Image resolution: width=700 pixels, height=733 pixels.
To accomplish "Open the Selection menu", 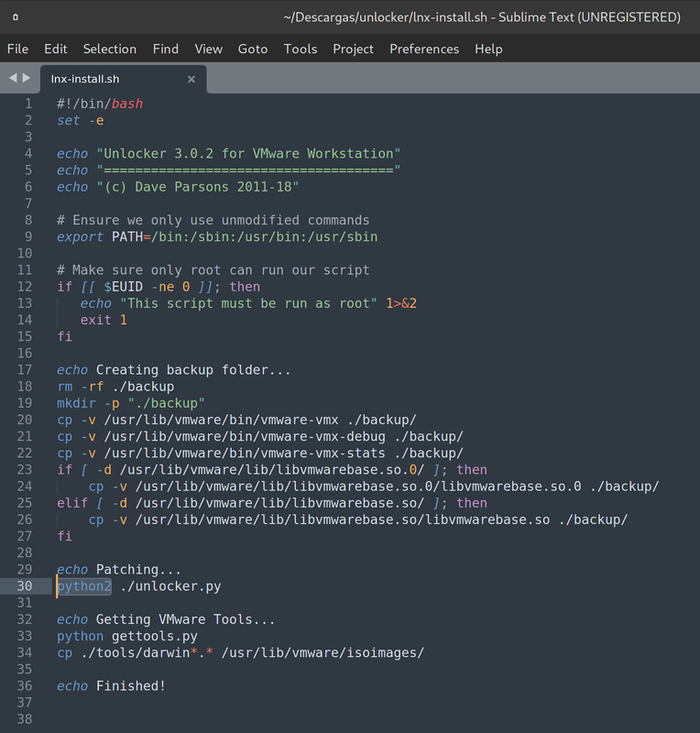I will pos(110,49).
